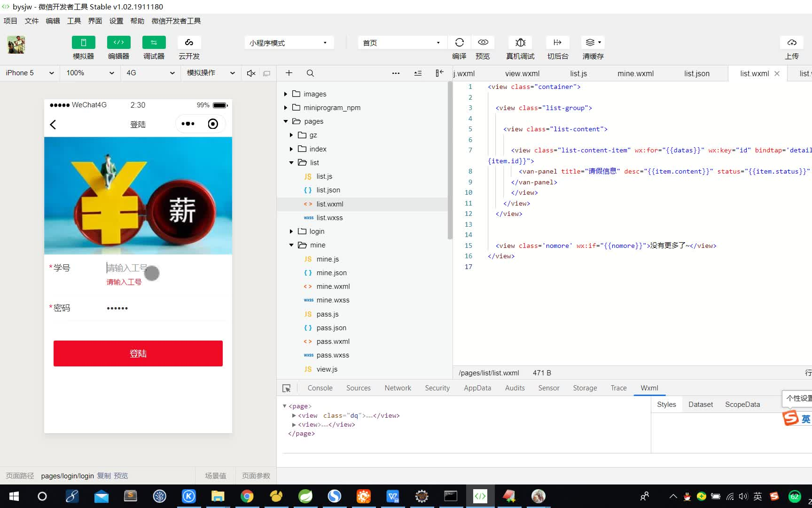Click the plus icon to add file
The image size is (812, 508).
point(289,73)
